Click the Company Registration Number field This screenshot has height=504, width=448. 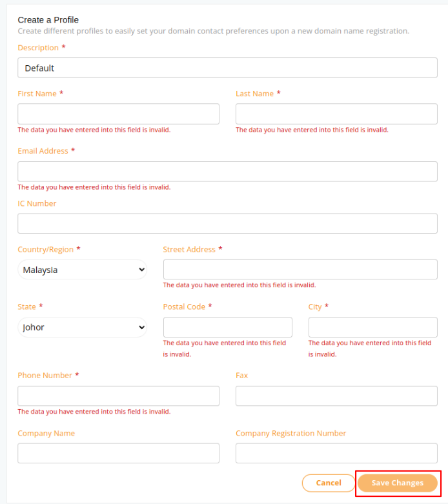[336, 453]
